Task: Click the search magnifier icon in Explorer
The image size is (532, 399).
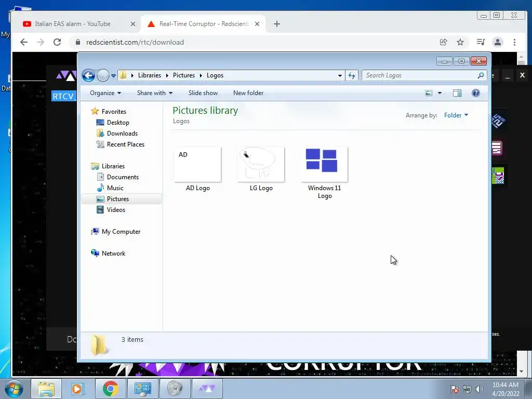Action: [x=481, y=75]
